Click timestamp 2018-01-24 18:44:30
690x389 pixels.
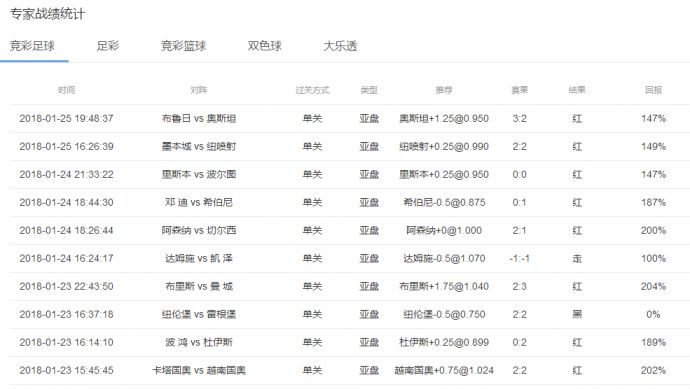click(66, 202)
